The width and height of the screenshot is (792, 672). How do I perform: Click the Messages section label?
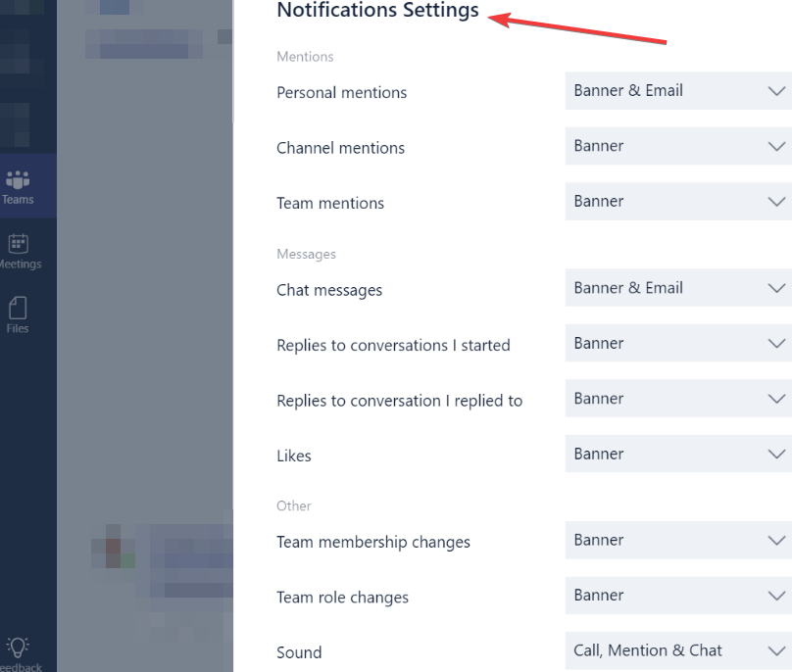point(306,254)
